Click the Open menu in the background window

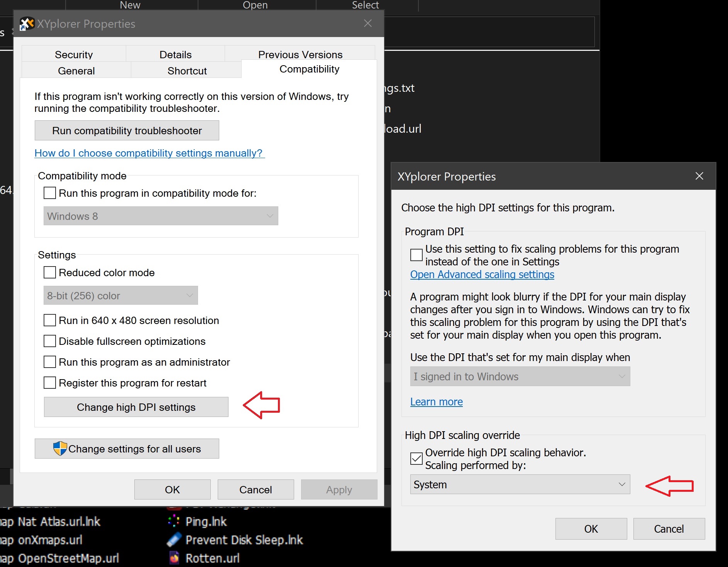pyautogui.click(x=255, y=5)
